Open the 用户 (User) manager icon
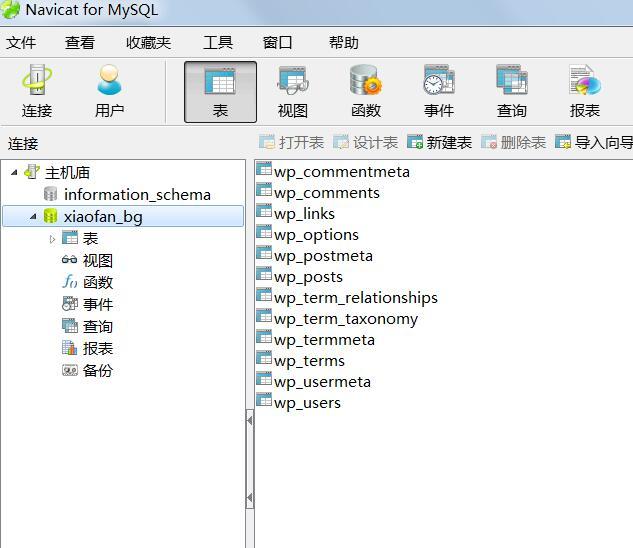This screenshot has height=548, width=633. pyautogui.click(x=109, y=91)
